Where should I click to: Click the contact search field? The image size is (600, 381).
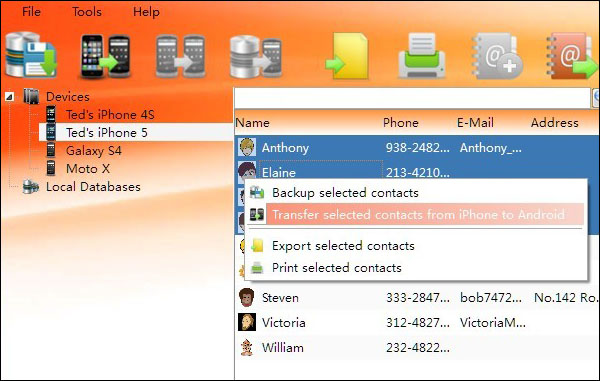click(x=412, y=98)
